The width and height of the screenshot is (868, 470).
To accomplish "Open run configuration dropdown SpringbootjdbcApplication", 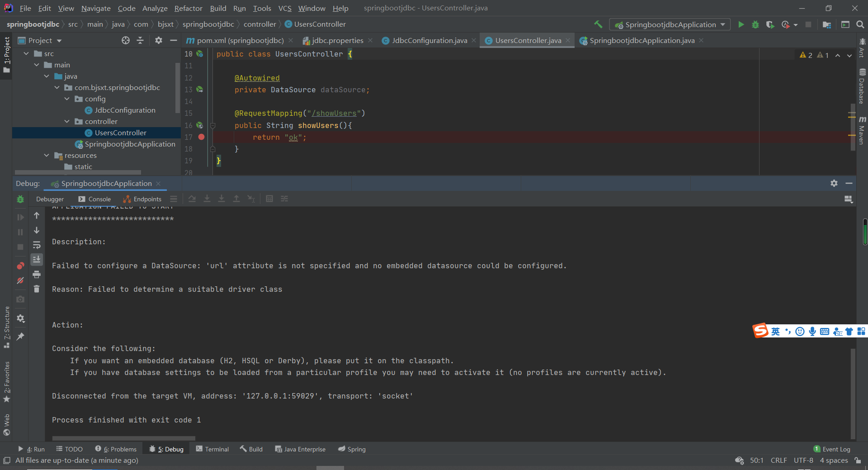I will point(670,24).
